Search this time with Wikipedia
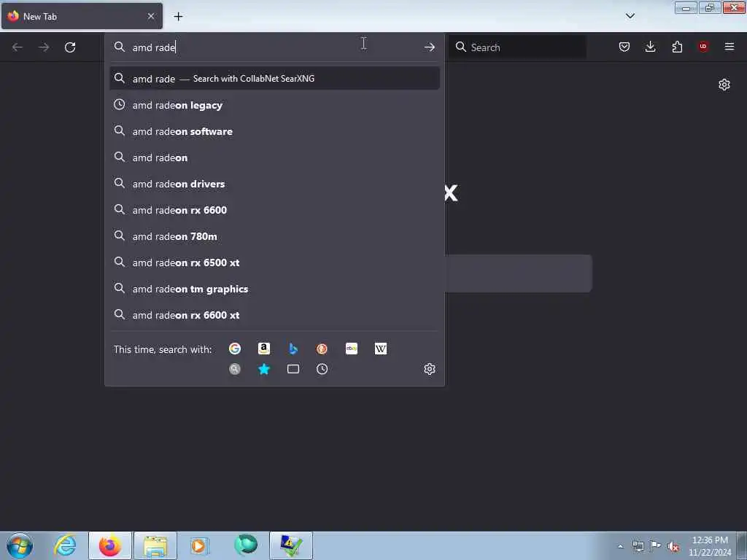The image size is (747, 560). (381, 349)
